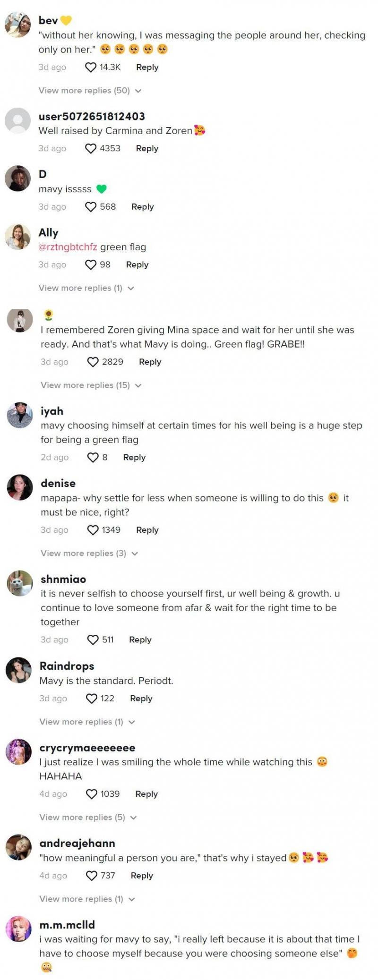This screenshot has height=980, width=378.
Task: Heart iyah's comment with 8 likes
Action: pyautogui.click(x=93, y=457)
